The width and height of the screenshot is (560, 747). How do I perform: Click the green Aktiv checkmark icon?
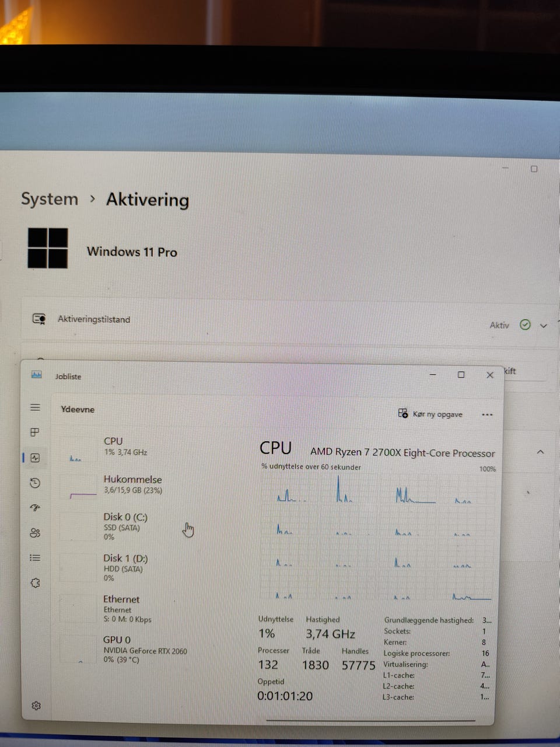(x=525, y=324)
